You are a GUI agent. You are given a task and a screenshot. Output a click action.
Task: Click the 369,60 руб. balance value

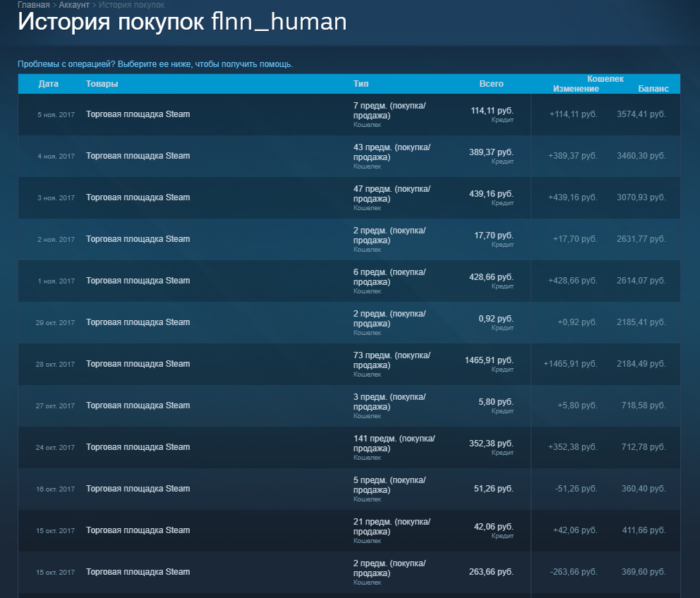(x=644, y=572)
